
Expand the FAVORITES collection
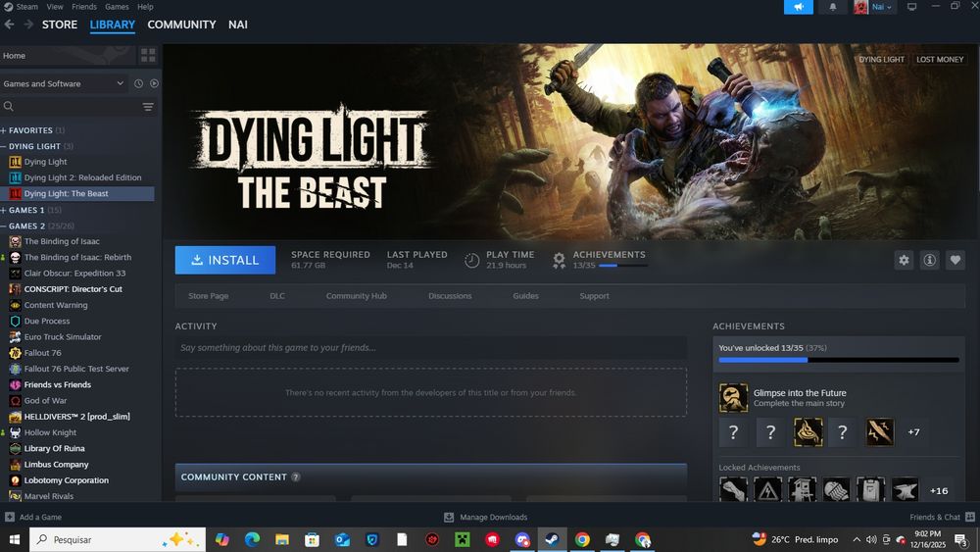[4, 130]
